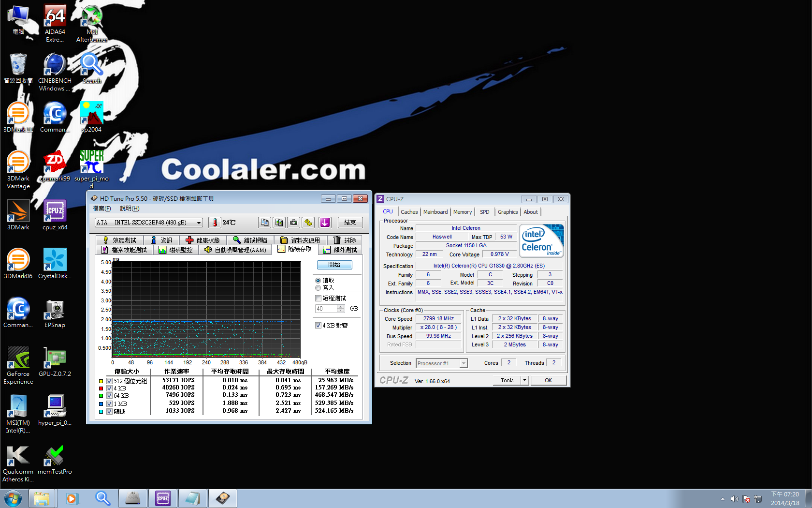Toggle the 4 KB transfer size checkbox
Image resolution: width=812 pixels, height=508 pixels.
pos(109,388)
